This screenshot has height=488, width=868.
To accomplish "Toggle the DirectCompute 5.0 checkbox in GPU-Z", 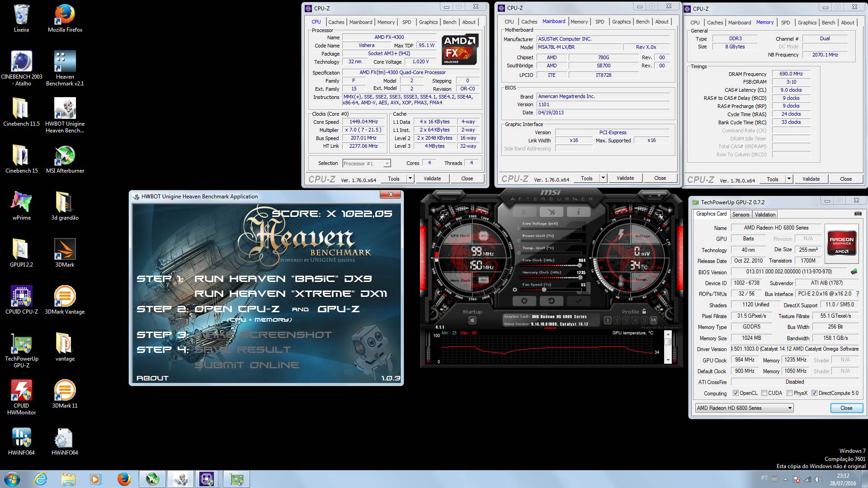I will [x=814, y=393].
